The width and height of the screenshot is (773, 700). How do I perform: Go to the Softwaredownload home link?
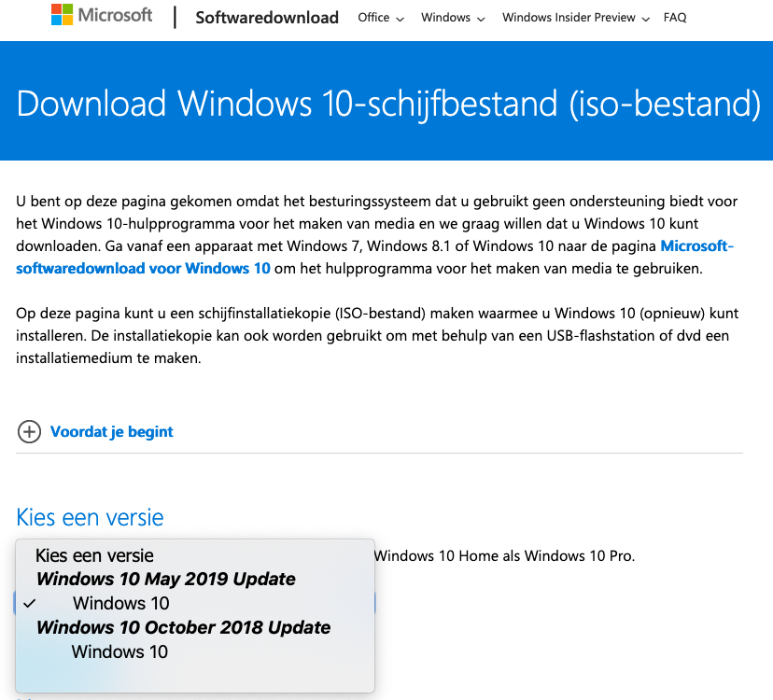tap(267, 18)
